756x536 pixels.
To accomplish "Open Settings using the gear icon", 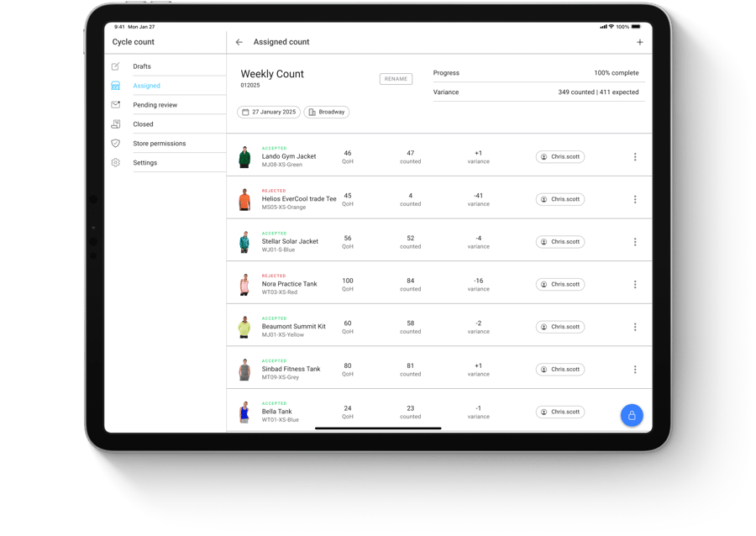I will (115, 162).
